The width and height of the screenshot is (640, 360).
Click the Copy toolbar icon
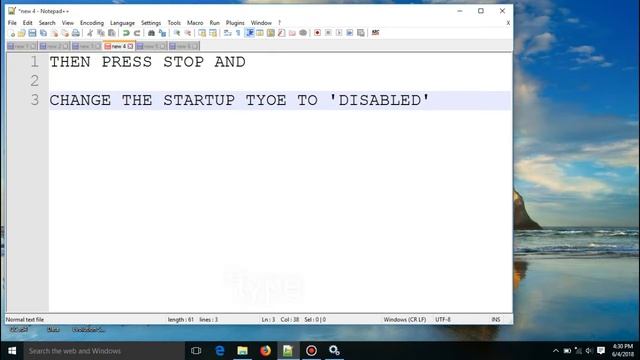[x=101, y=33]
